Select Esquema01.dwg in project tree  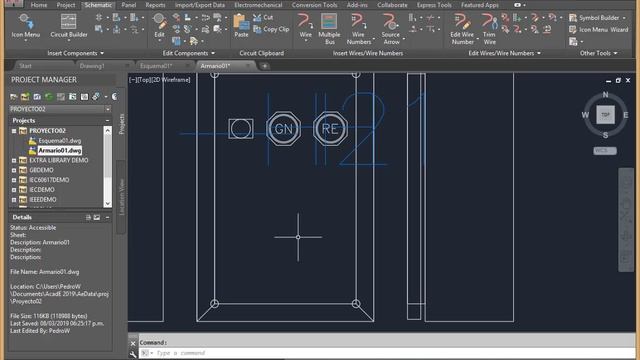point(60,141)
